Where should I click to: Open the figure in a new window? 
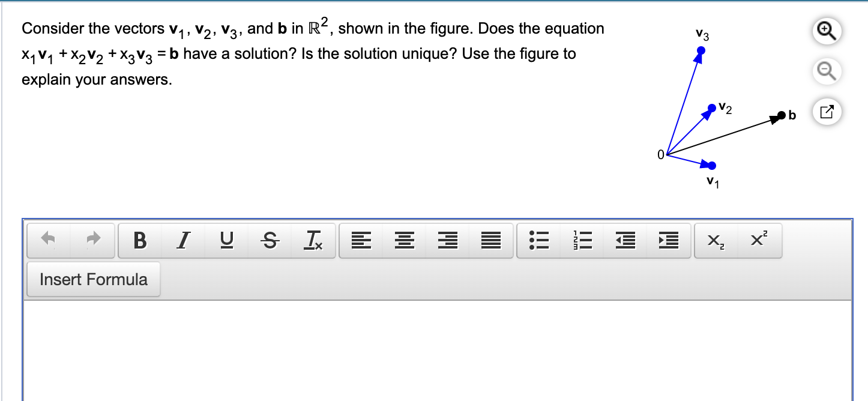click(x=826, y=111)
